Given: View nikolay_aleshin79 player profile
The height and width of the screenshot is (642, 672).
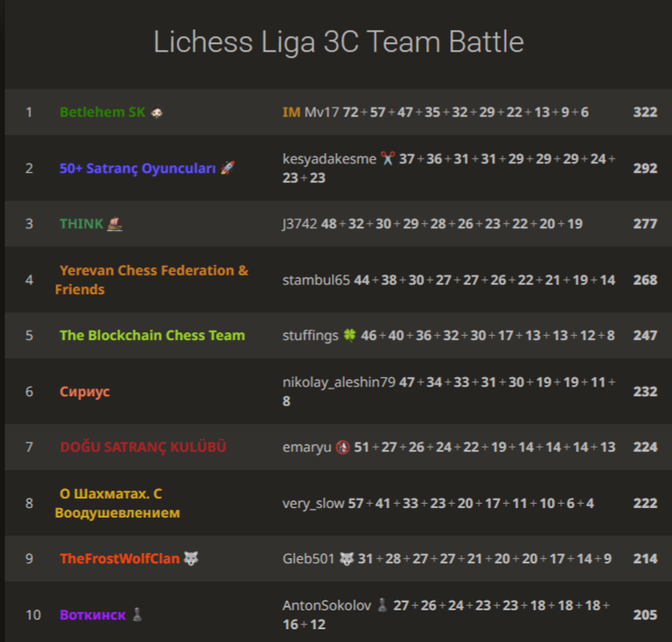Looking at the screenshot, I should pos(339,382).
